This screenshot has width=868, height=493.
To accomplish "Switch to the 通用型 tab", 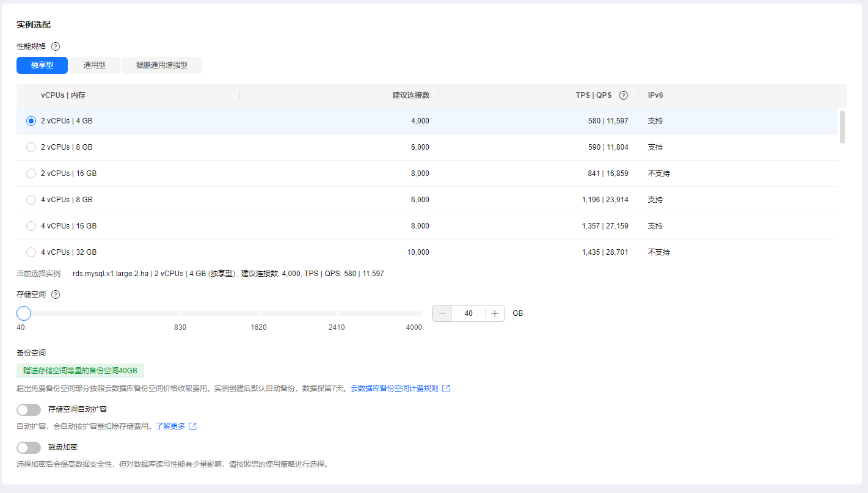I will pyautogui.click(x=94, y=65).
